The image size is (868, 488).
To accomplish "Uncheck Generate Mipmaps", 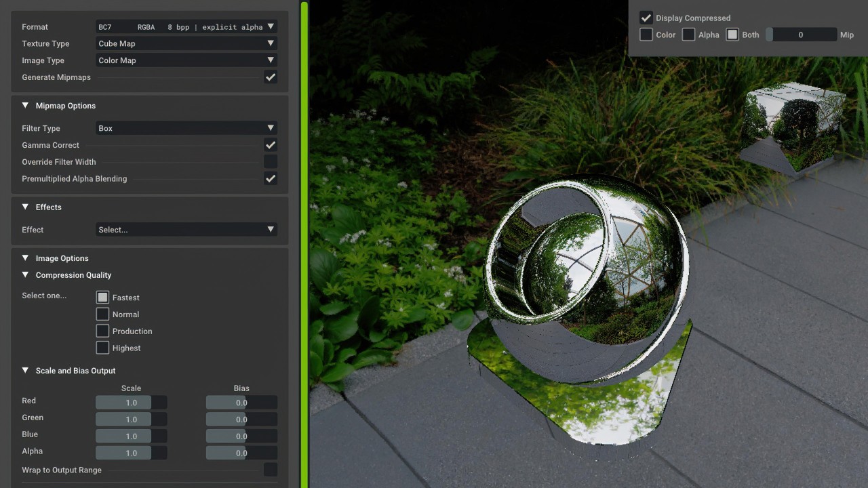I will point(270,77).
